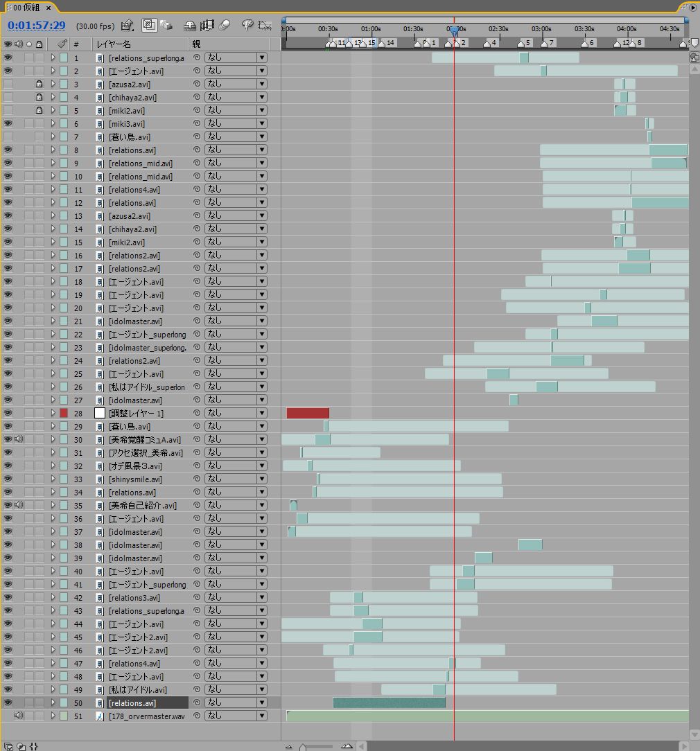
Task: Select layer 45 エージェント2.avi by name
Action: (x=138, y=637)
